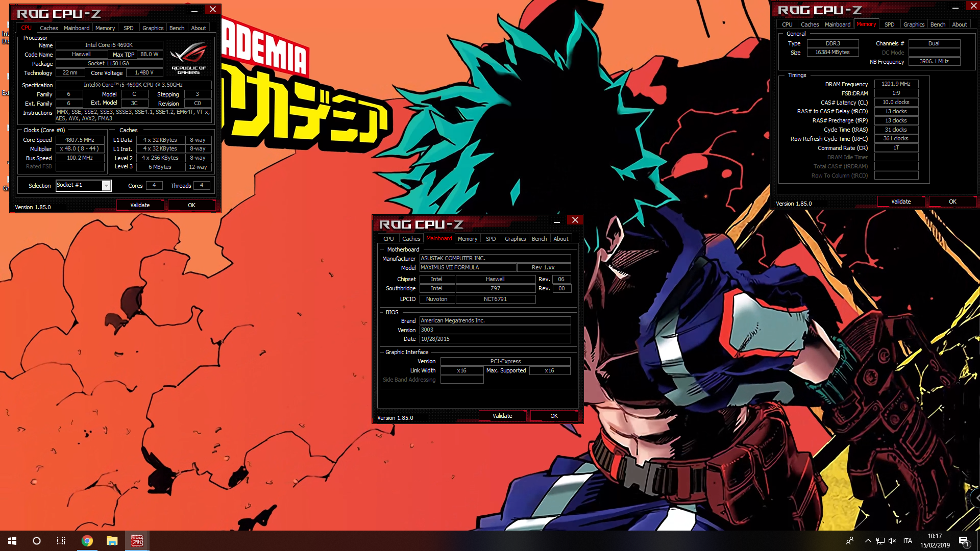Minimize the CPU tab CPU-Z window
This screenshot has width=980, height=551.
(x=194, y=10)
